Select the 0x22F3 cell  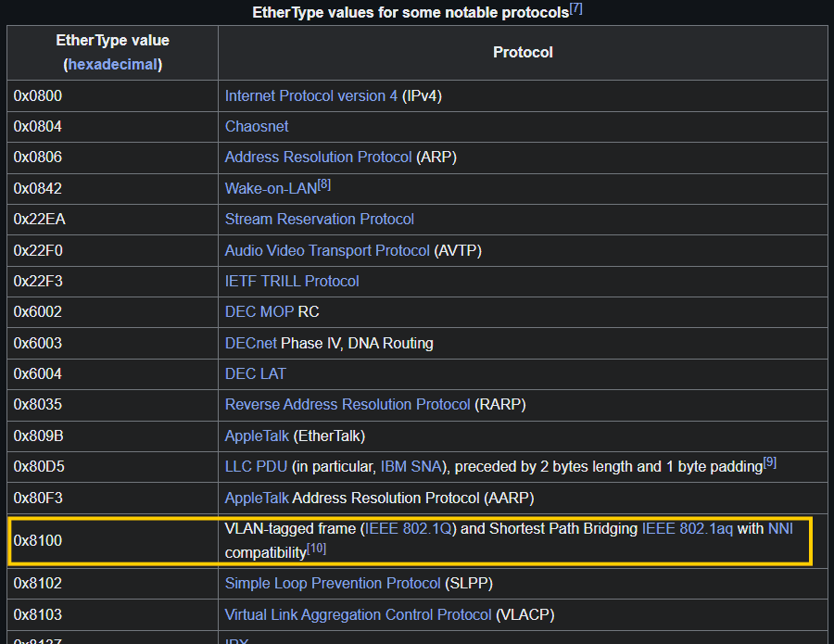click(112, 282)
